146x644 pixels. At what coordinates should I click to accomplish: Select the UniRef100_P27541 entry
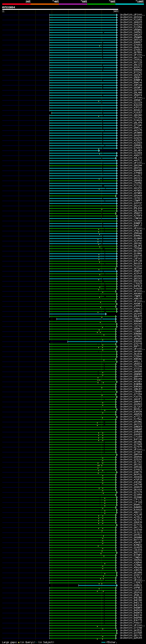131,419
